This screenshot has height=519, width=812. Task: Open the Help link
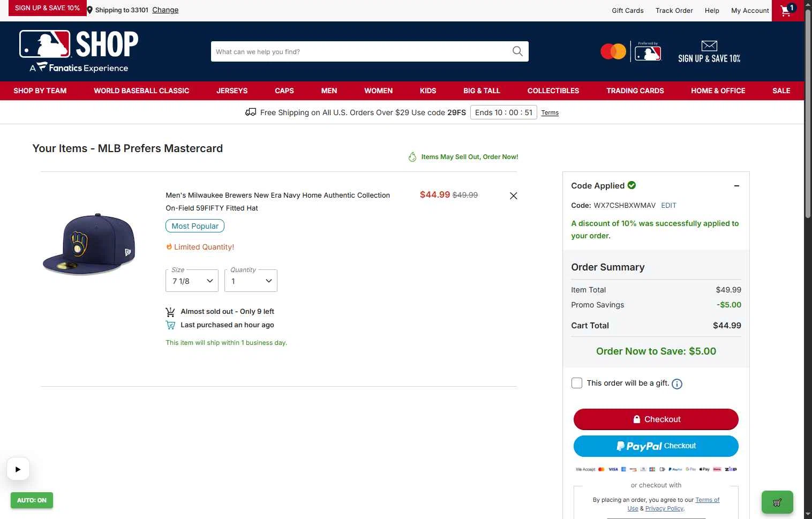(x=712, y=10)
